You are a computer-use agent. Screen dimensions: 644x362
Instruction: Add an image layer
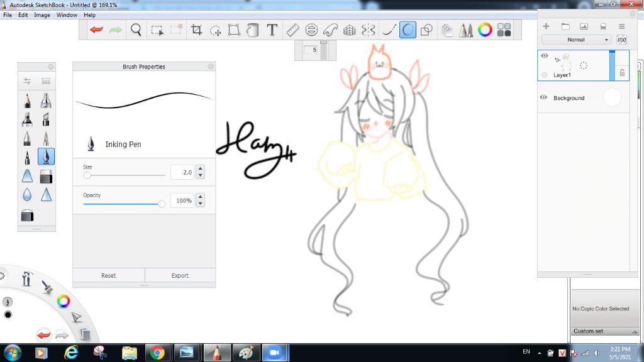584,26
